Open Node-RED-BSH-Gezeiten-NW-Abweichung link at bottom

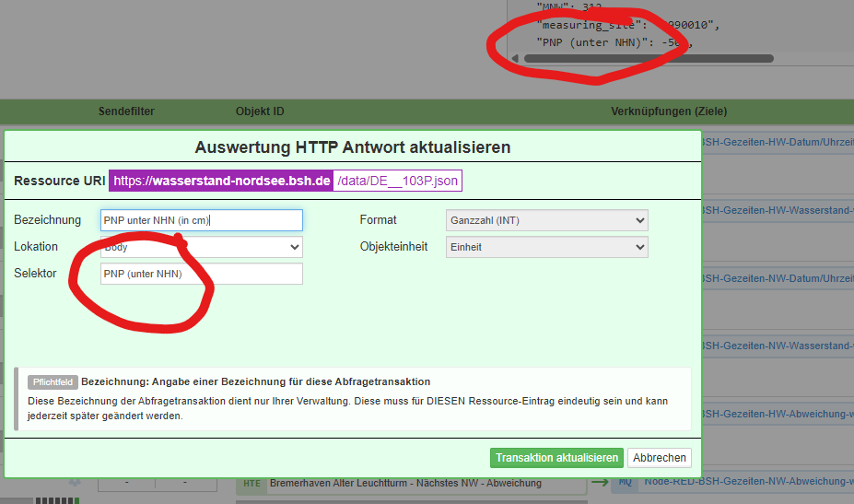748,483
